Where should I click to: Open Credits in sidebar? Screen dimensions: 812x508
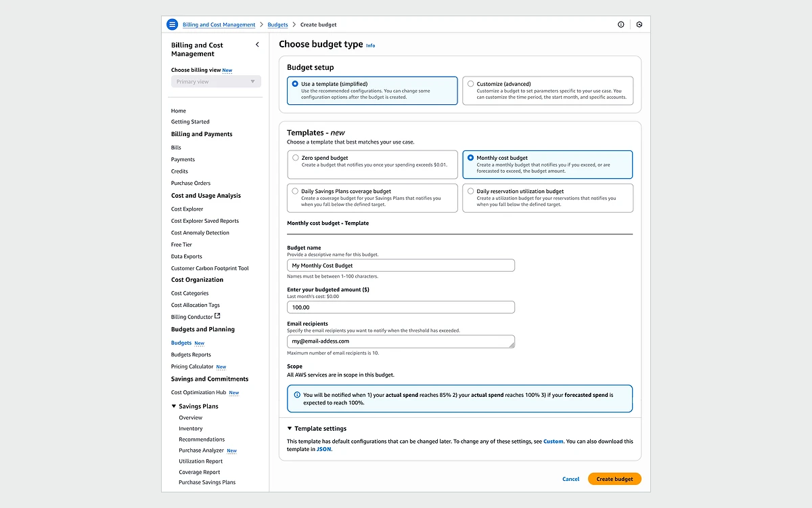[x=179, y=171]
